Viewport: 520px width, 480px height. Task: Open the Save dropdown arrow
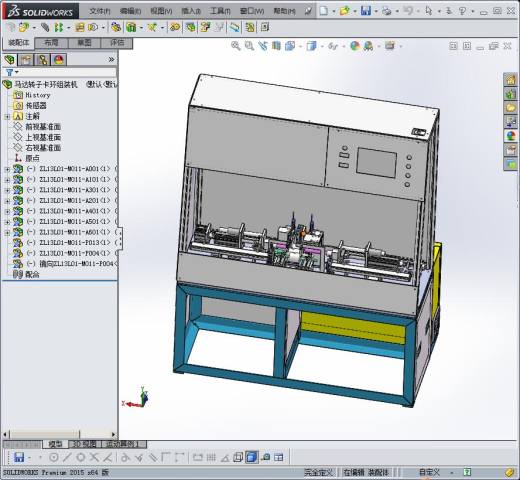(x=376, y=11)
